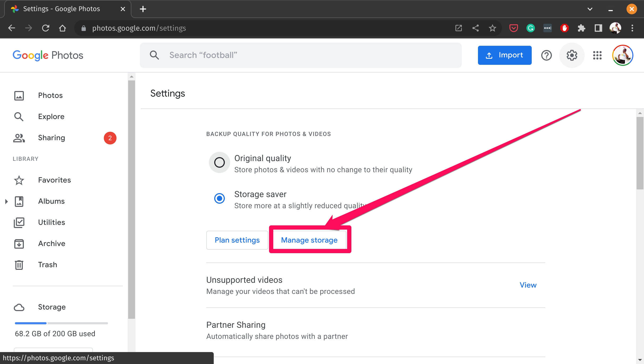
Task: Click the Pocket extension icon
Action: pyautogui.click(x=514, y=28)
